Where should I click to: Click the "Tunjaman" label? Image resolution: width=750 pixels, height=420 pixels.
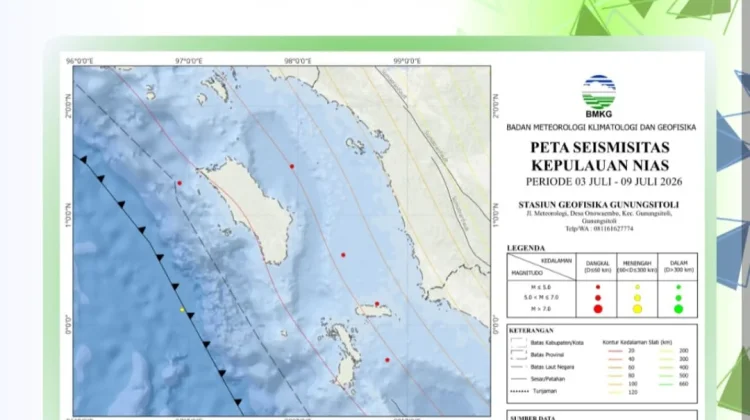tap(545, 391)
